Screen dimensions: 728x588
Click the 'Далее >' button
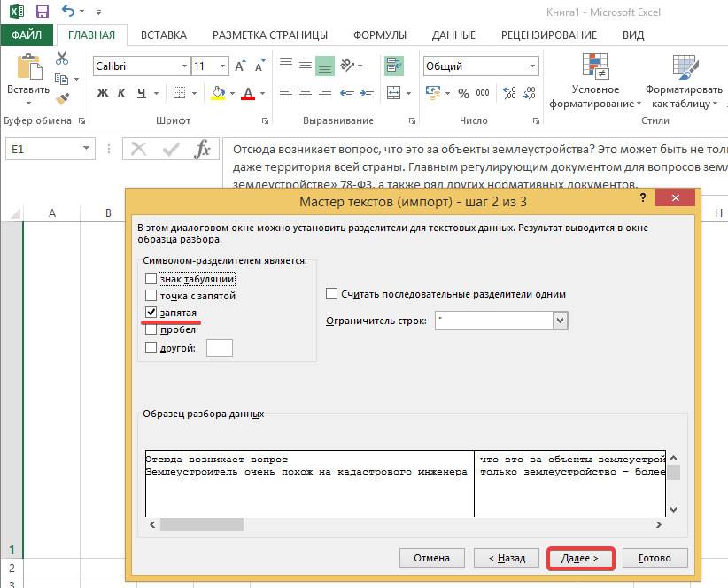pos(580,558)
